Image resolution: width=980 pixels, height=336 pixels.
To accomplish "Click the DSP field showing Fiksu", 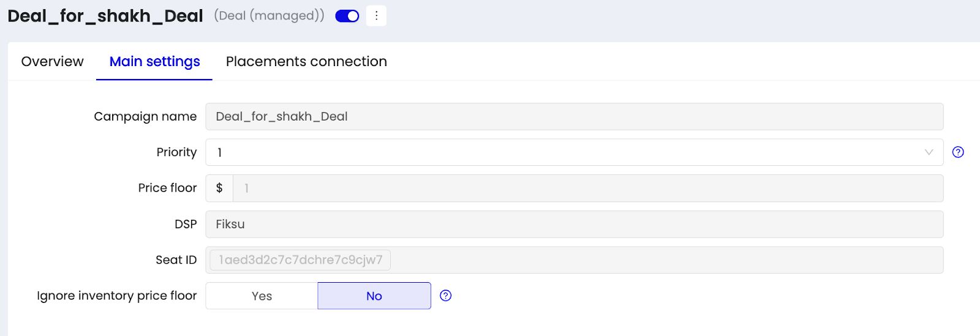I will [x=574, y=224].
